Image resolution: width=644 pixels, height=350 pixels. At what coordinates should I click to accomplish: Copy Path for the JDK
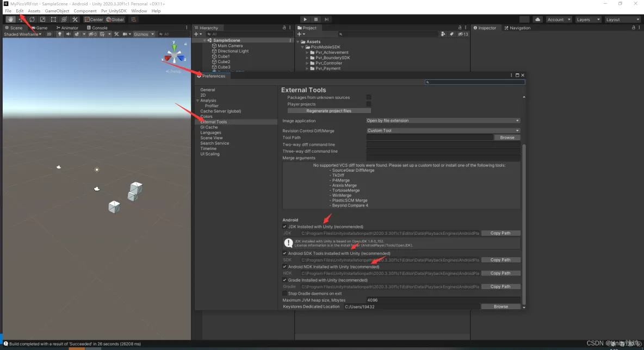(500, 233)
